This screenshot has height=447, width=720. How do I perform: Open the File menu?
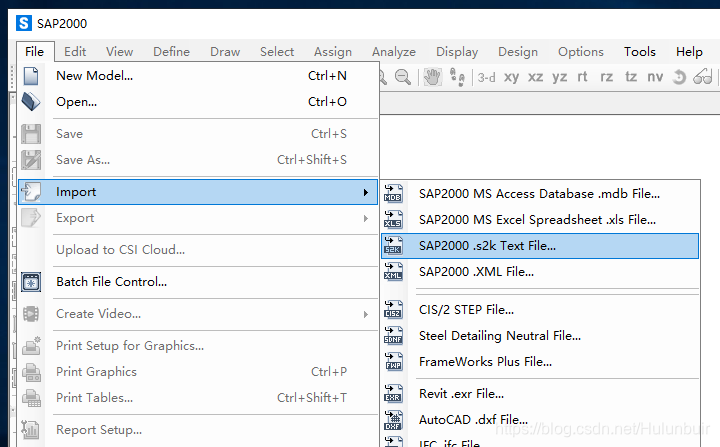35,51
